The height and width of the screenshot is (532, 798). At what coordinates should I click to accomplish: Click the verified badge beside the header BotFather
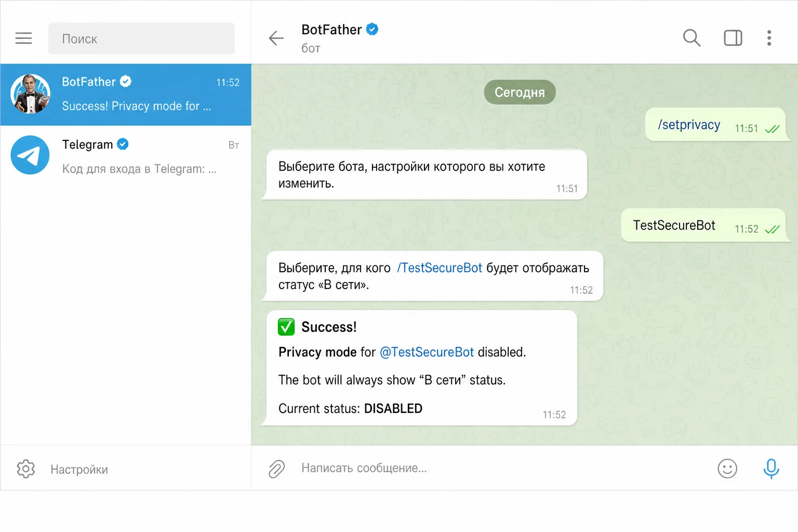tap(372, 30)
